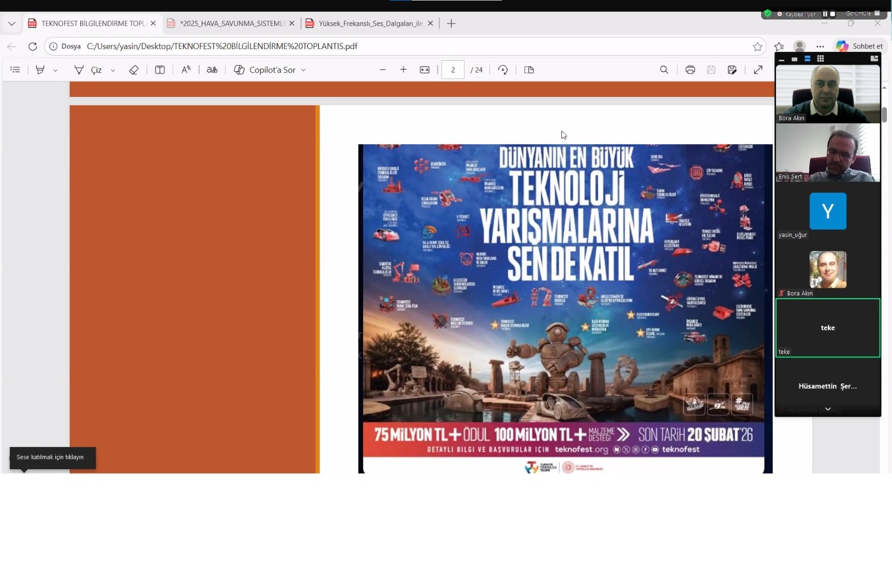
Task: Click the Translate icon in PDF toolbar
Action: point(212,70)
